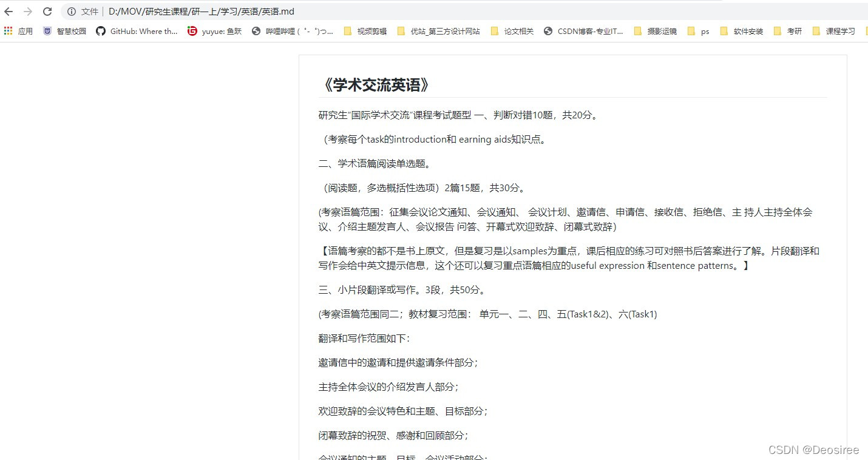Open the 考研 bookmarks folder
868x460 pixels.
(788, 31)
